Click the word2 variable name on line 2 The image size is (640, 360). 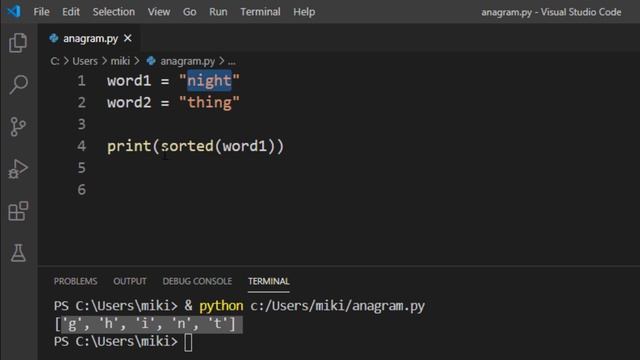point(129,102)
